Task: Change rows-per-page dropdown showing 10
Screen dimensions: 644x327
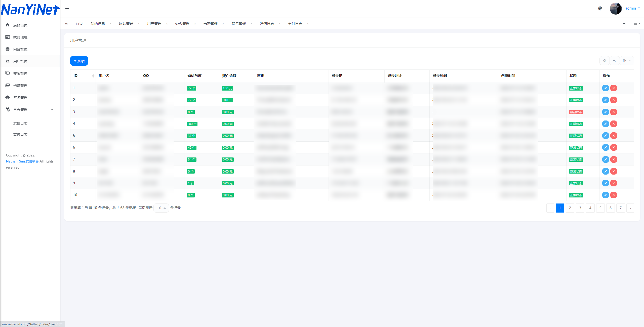Action: [x=161, y=208]
